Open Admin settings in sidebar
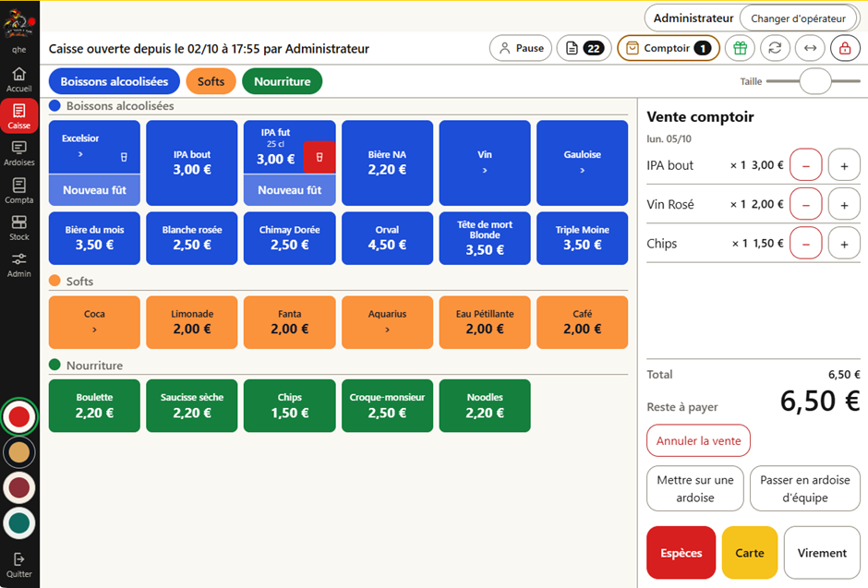Screen dimensions: 868x588 point(19,265)
